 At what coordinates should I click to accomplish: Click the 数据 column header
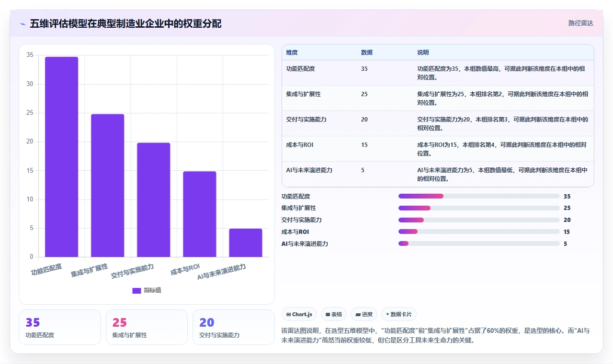(367, 52)
